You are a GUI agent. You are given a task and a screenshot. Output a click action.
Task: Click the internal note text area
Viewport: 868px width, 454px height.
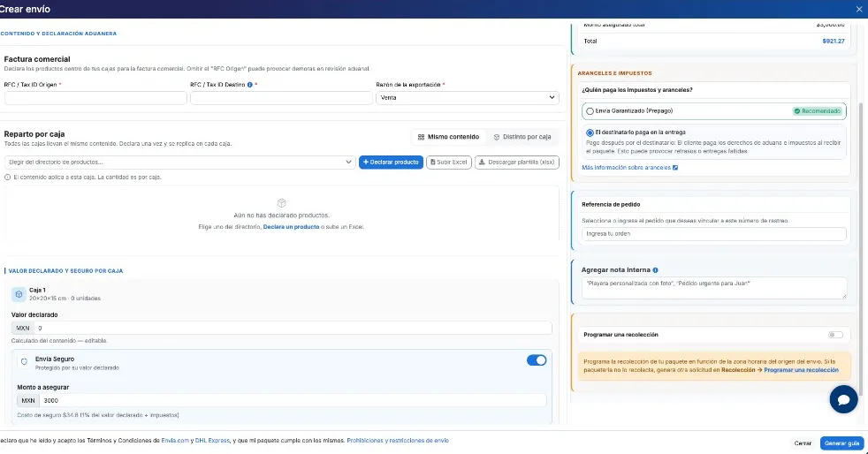[713, 288]
